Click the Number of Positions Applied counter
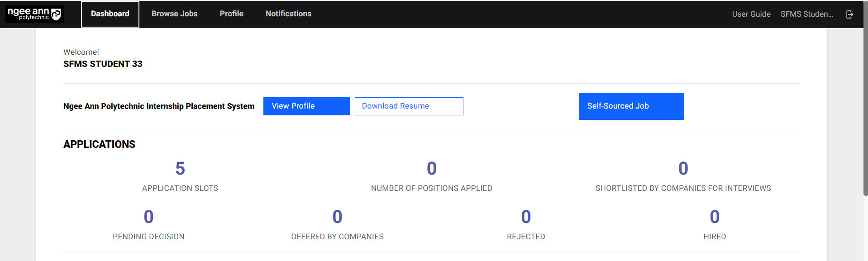The height and width of the screenshot is (261, 868). 431,169
